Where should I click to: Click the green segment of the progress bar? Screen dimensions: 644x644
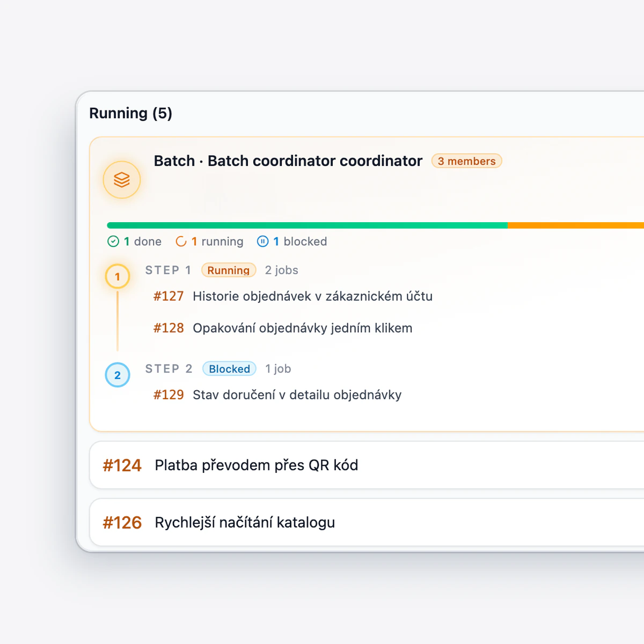(x=308, y=225)
